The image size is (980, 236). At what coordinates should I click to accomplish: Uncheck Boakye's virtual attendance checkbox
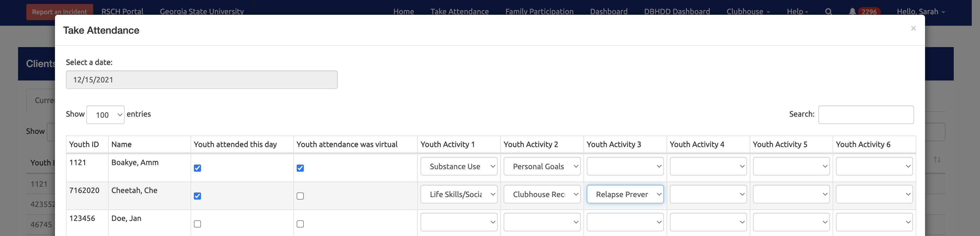click(x=300, y=168)
